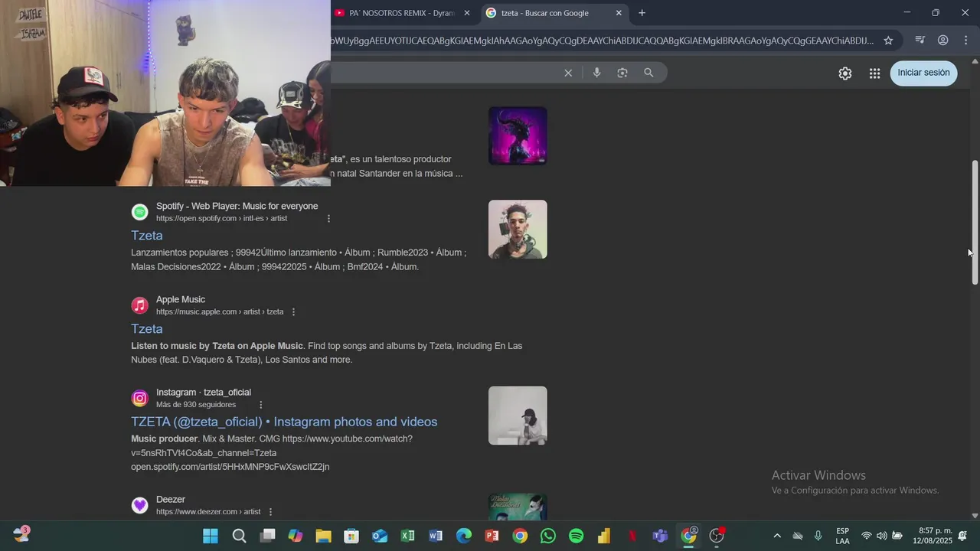The height and width of the screenshot is (551, 980).
Task: Clear the Google search box text
Action: coord(568,73)
